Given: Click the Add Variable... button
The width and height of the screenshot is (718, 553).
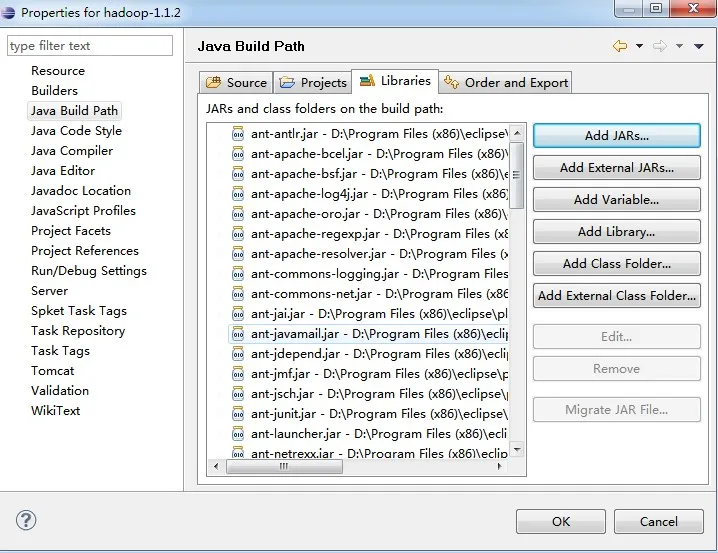Looking at the screenshot, I should tap(617, 200).
